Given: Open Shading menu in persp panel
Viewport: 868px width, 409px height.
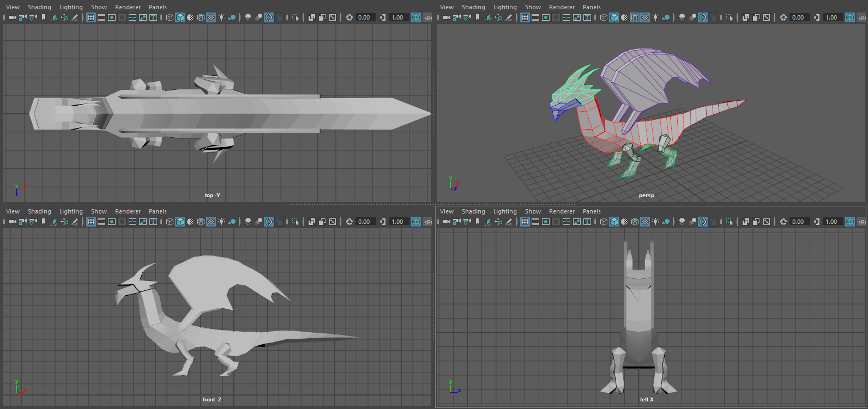Looking at the screenshot, I should (473, 7).
